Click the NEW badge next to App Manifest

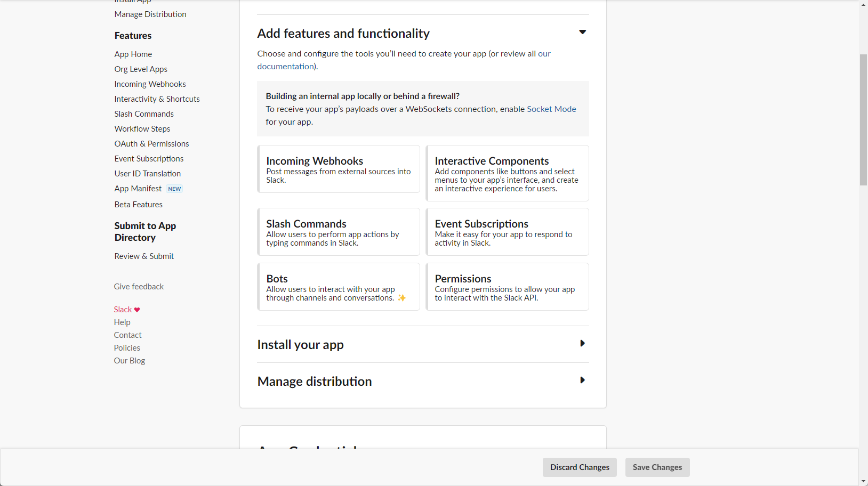click(174, 189)
